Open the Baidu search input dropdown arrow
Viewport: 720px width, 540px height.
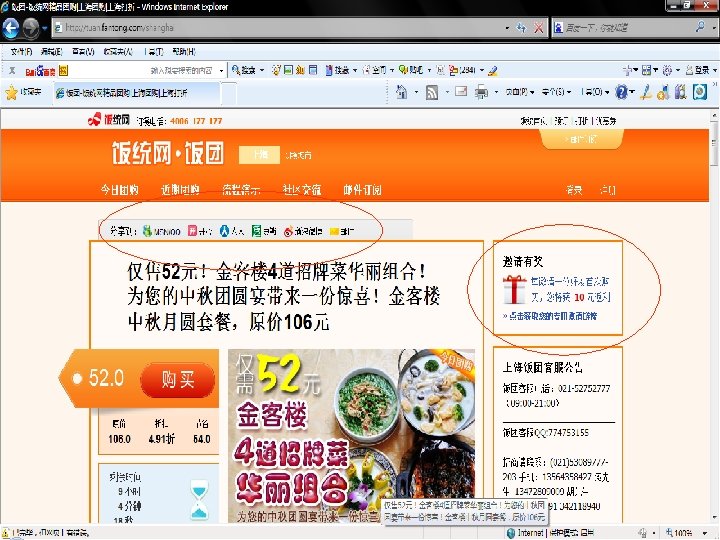(x=221, y=71)
